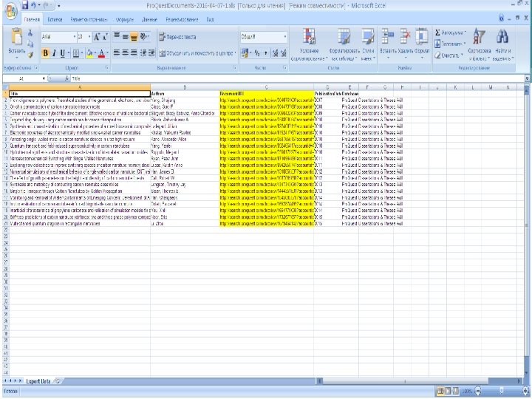Click the Заполнить fill button

(449, 44)
